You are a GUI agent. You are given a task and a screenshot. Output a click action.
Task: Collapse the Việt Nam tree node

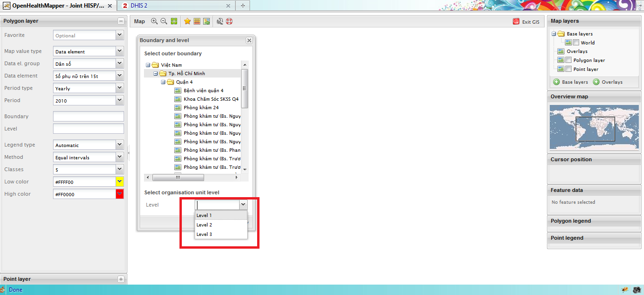[148, 65]
